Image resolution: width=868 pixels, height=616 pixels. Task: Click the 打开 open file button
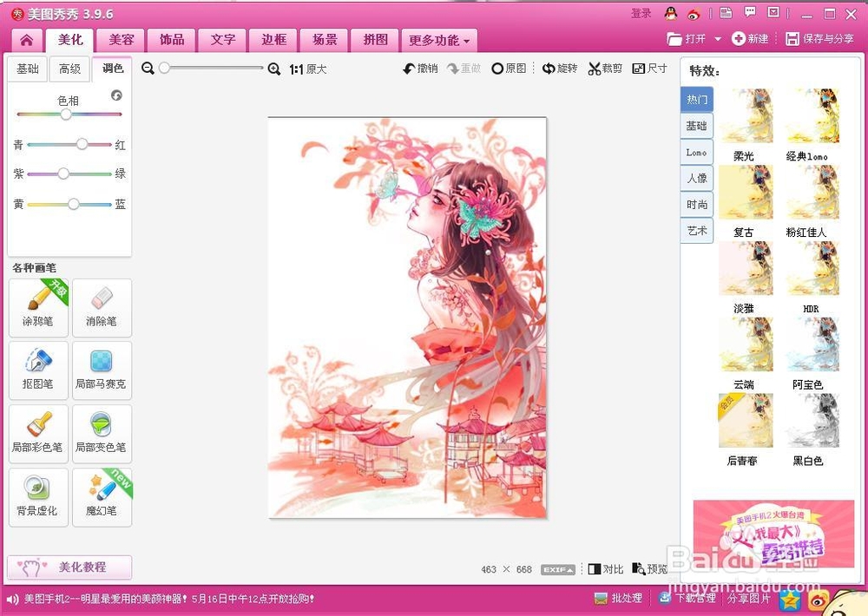coord(687,39)
